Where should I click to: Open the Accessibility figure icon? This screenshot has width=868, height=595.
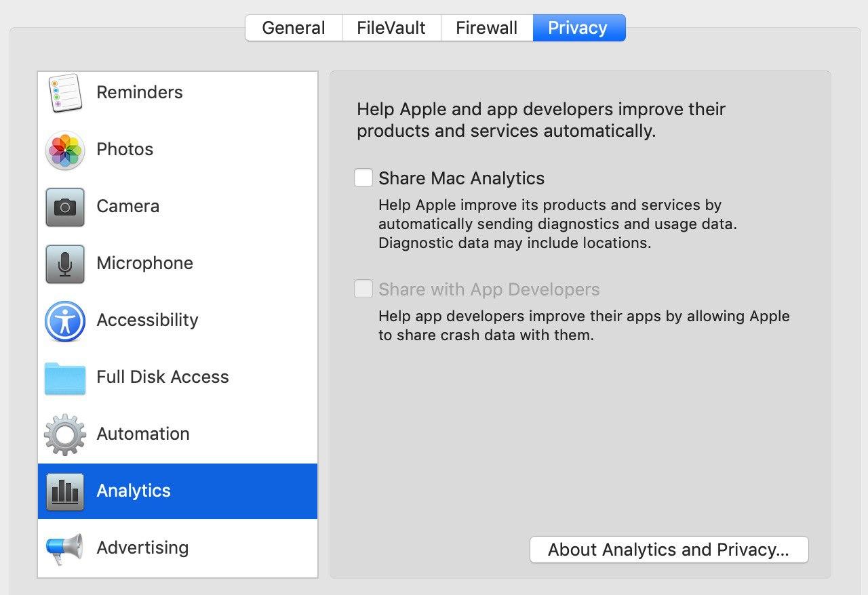pyautogui.click(x=65, y=321)
